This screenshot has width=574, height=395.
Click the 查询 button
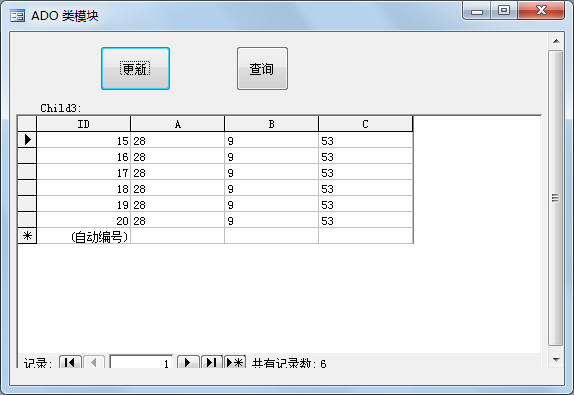pyautogui.click(x=262, y=68)
